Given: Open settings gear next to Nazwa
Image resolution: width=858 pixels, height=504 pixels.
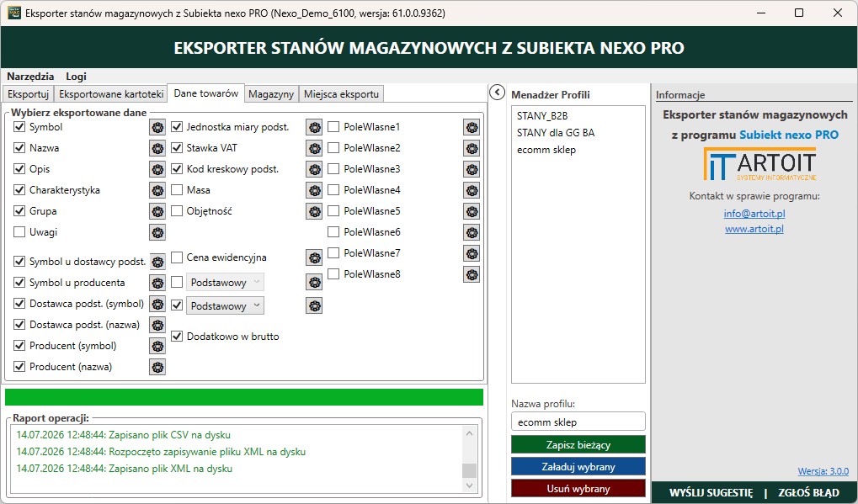Looking at the screenshot, I should pos(157,148).
